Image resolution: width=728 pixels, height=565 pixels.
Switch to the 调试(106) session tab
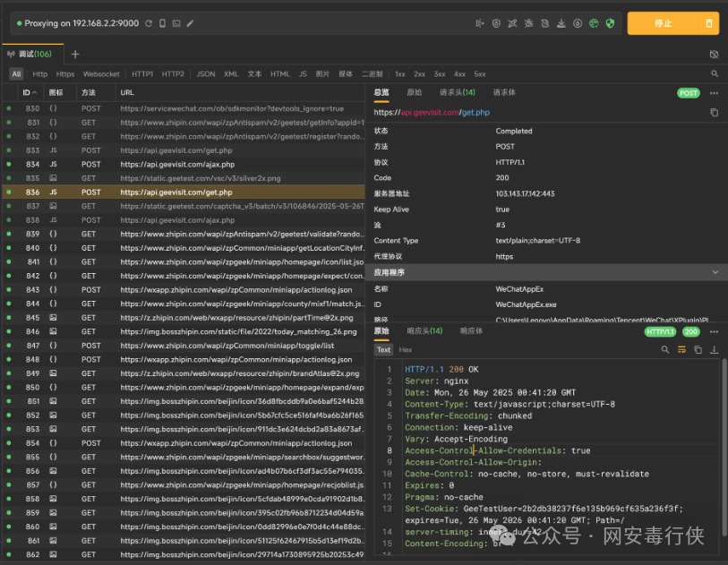(32, 54)
